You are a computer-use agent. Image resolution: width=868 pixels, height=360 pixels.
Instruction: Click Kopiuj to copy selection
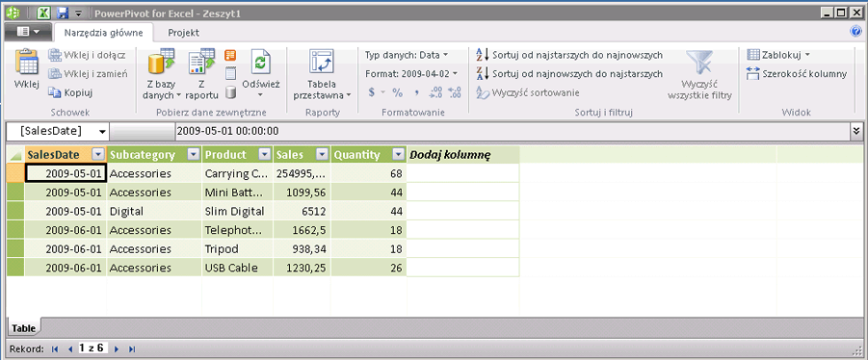pyautogui.click(x=70, y=92)
